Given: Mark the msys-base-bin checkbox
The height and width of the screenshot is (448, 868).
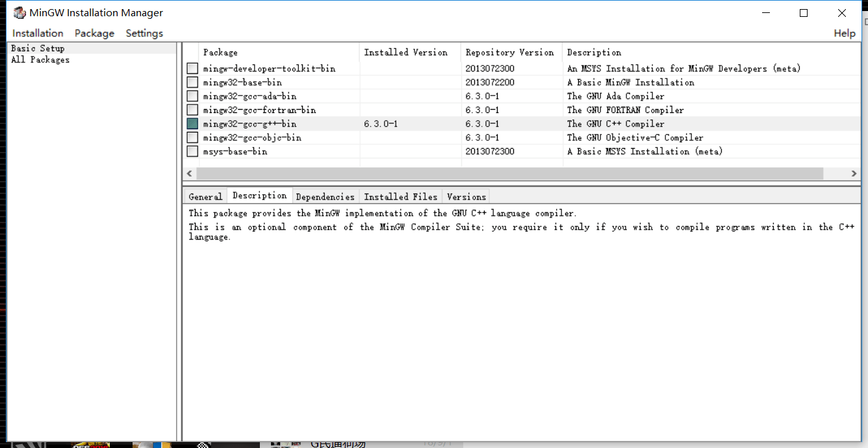Looking at the screenshot, I should 192,151.
